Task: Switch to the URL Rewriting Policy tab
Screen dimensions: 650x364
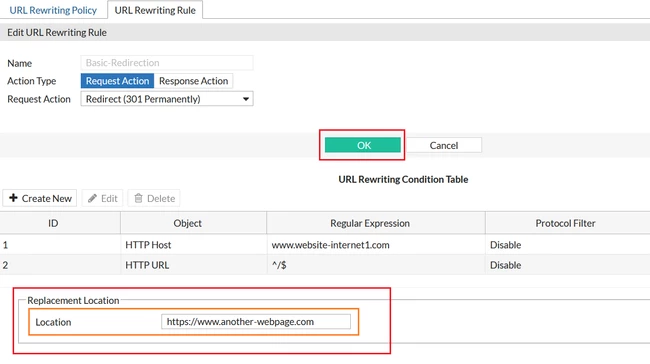Action: point(53,10)
